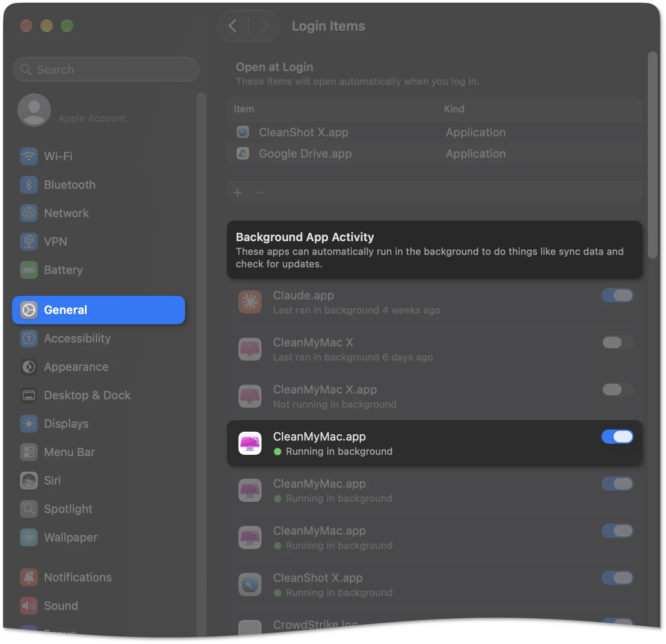The image size is (666, 644).
Task: Click the 'Open at Login' heading
Action: (274, 67)
